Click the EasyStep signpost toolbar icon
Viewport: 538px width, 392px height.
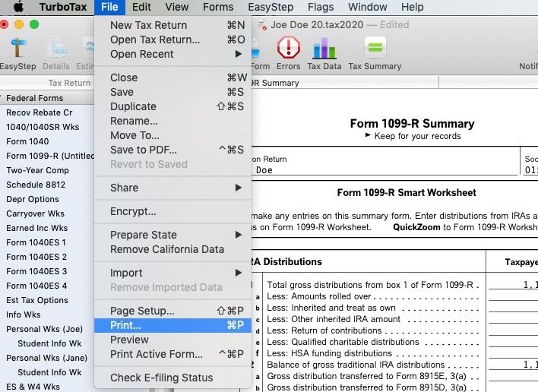[17, 48]
